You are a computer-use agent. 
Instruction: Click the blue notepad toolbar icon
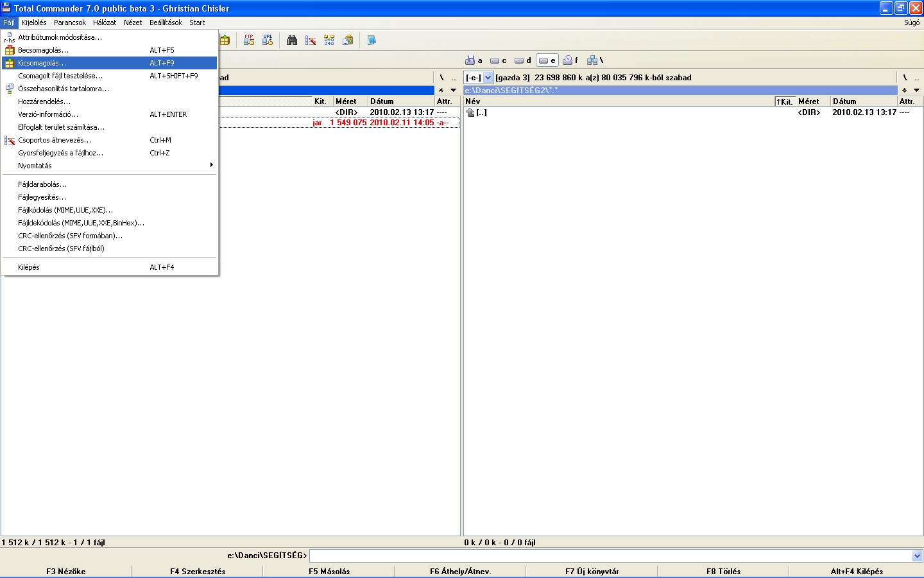(371, 40)
